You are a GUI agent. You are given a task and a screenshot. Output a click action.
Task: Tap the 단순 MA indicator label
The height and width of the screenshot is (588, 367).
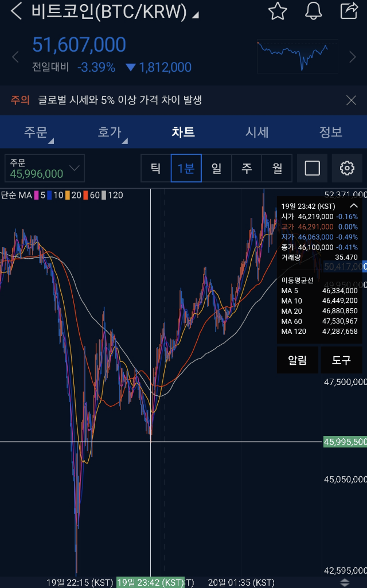(x=17, y=196)
